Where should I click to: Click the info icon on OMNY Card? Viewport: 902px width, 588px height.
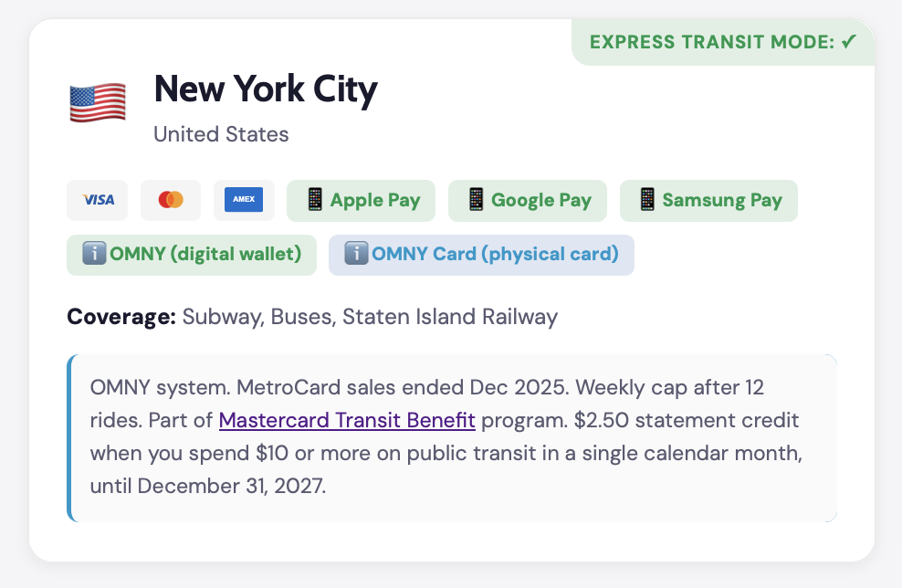pyautogui.click(x=356, y=254)
